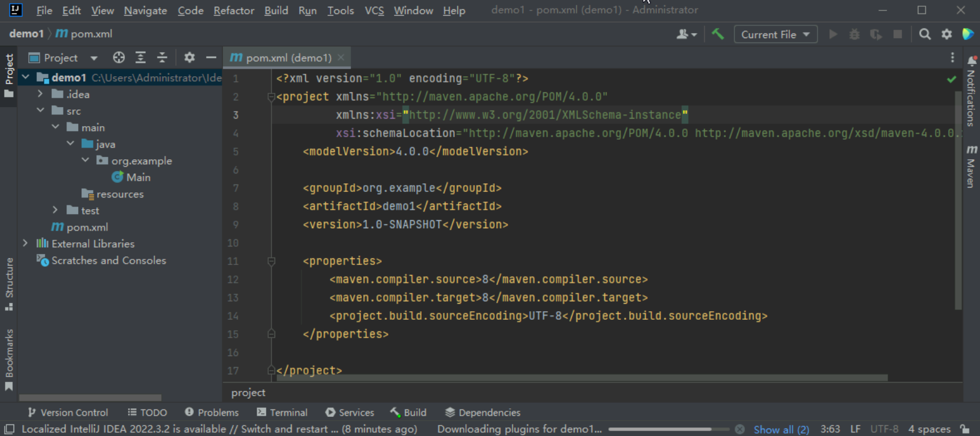980x436 pixels.
Task: Collapse the demo1 root project node
Action: (26, 77)
